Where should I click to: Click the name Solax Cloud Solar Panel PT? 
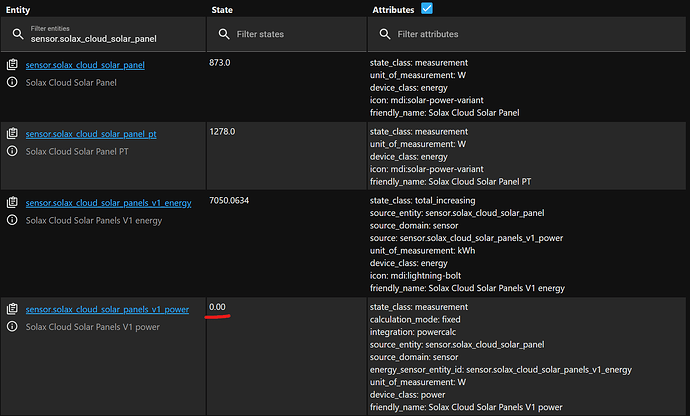click(77, 151)
